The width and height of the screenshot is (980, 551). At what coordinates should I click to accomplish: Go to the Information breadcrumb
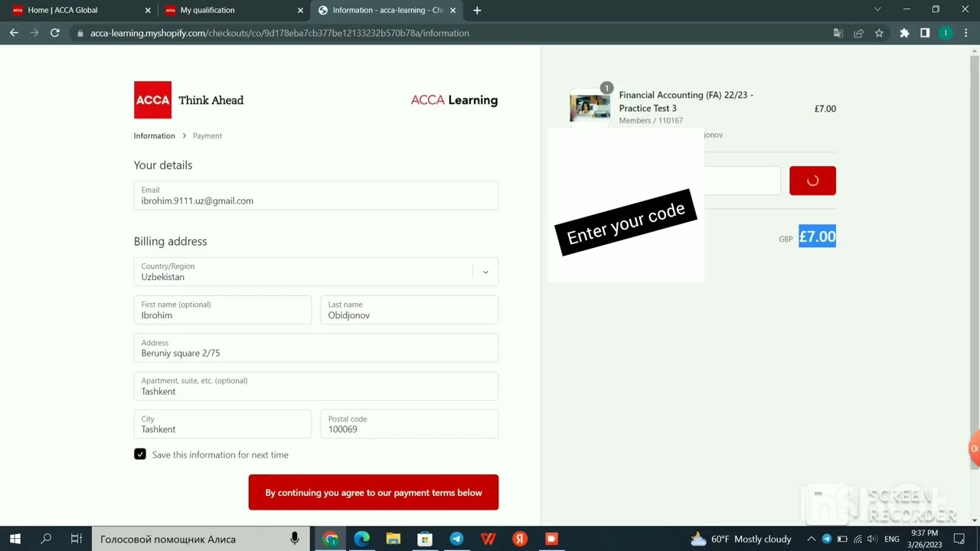(x=155, y=135)
